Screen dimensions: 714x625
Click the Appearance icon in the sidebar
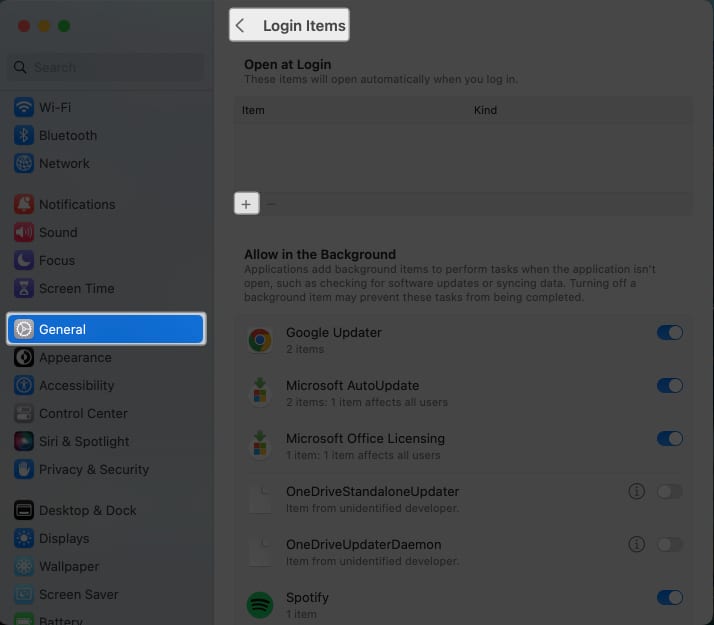click(x=24, y=357)
